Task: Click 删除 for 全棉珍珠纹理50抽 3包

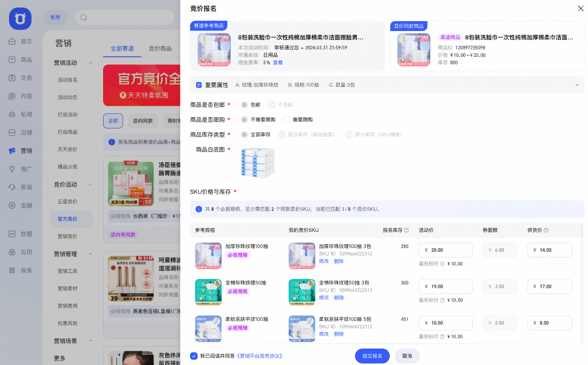Action: [339, 298]
